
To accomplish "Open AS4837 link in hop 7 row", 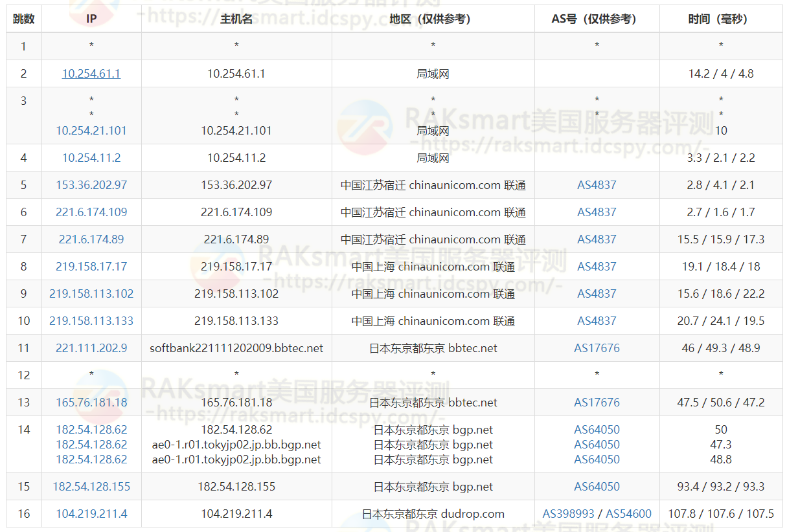I will 597,239.
